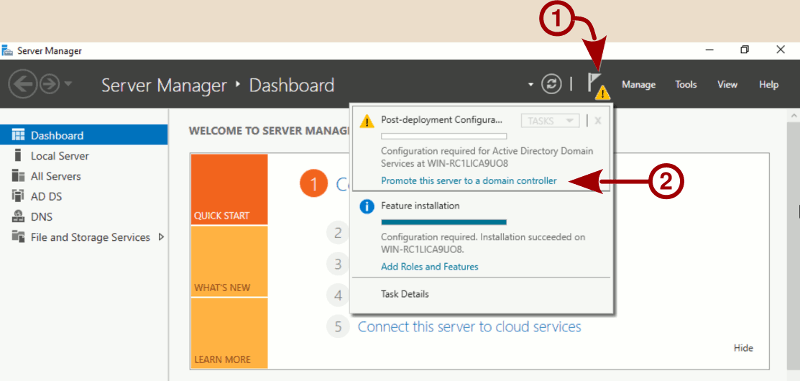Open the Tools menu
The width and height of the screenshot is (800, 381).
(x=686, y=85)
